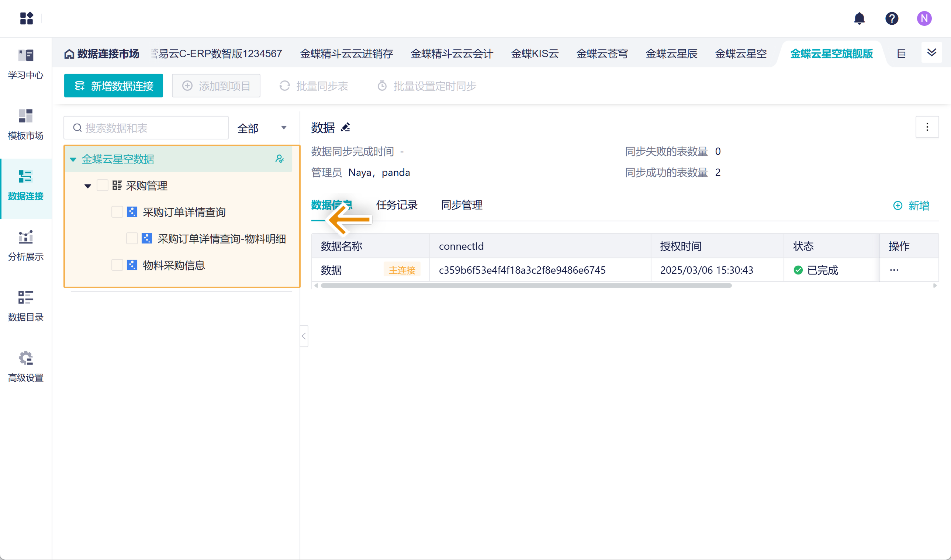Expand the tab list double-chevron
Screen dimensions: 951x560
tap(931, 53)
